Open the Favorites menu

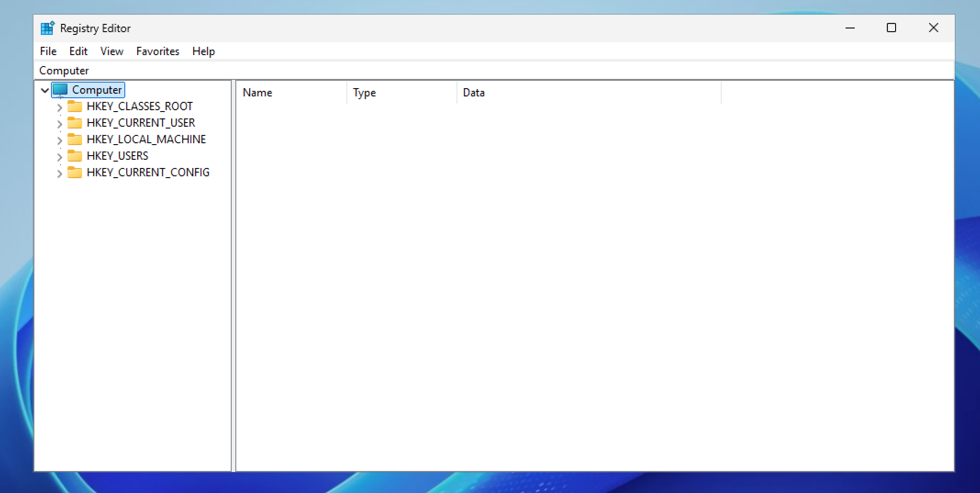click(158, 51)
